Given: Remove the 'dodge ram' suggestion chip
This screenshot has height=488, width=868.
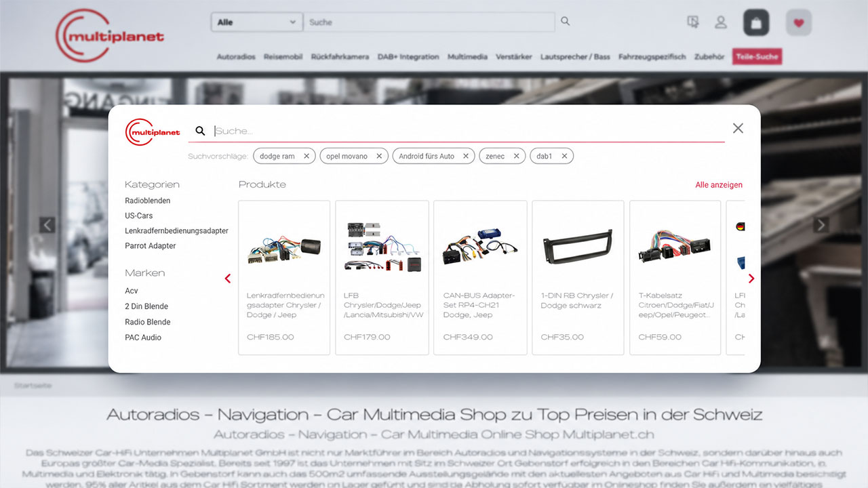Looking at the screenshot, I should (x=306, y=156).
